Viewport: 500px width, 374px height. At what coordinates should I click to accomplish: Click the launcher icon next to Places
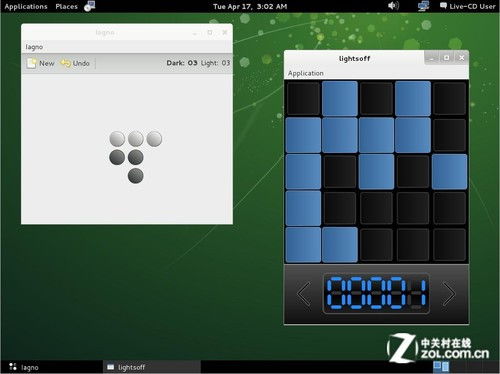tap(89, 6)
